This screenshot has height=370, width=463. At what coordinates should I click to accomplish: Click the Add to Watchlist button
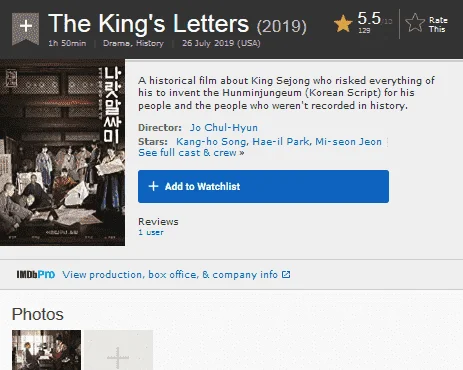point(263,186)
